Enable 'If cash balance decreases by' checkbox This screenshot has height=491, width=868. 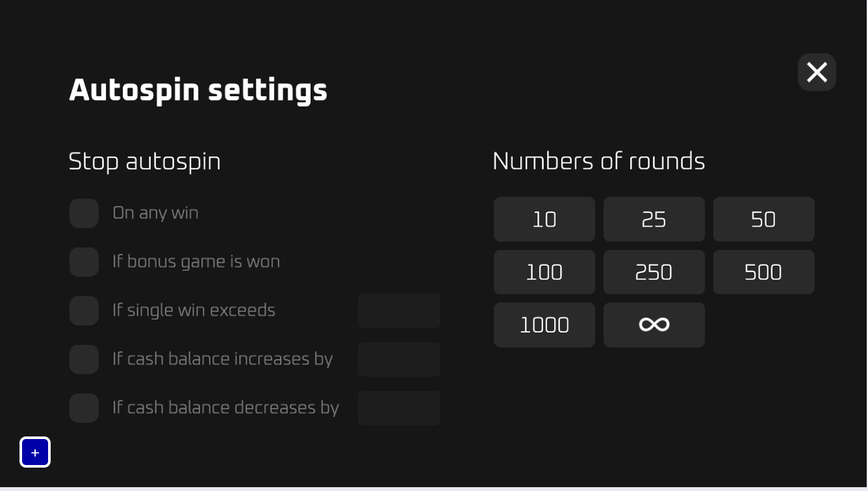[84, 409]
